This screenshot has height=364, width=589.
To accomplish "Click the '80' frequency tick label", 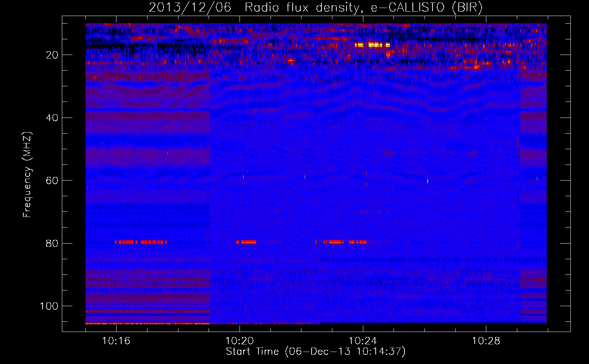I will (52, 244).
